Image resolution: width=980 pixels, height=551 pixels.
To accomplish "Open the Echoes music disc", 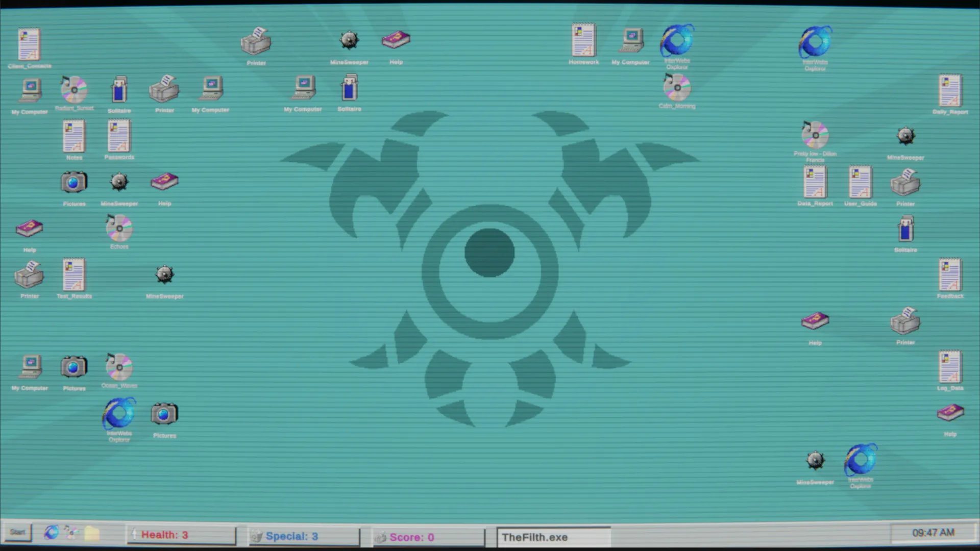I will tap(119, 228).
